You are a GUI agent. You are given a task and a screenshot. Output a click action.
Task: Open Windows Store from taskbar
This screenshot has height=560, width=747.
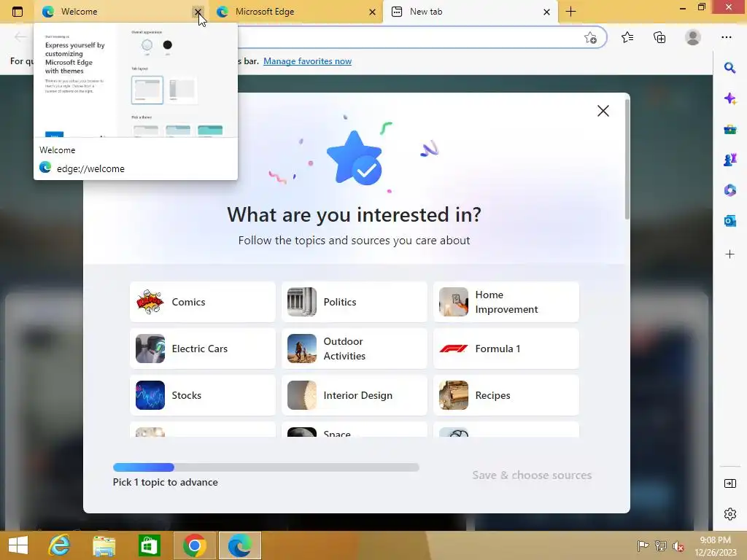point(149,545)
